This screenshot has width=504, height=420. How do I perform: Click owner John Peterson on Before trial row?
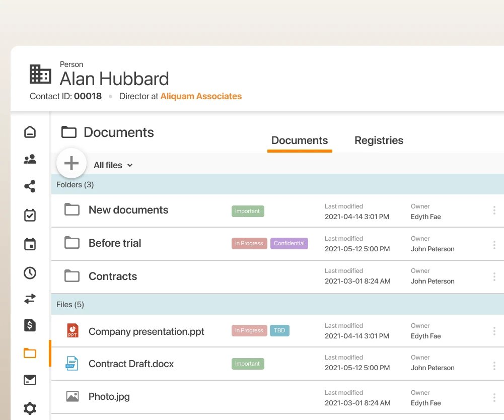pos(433,249)
